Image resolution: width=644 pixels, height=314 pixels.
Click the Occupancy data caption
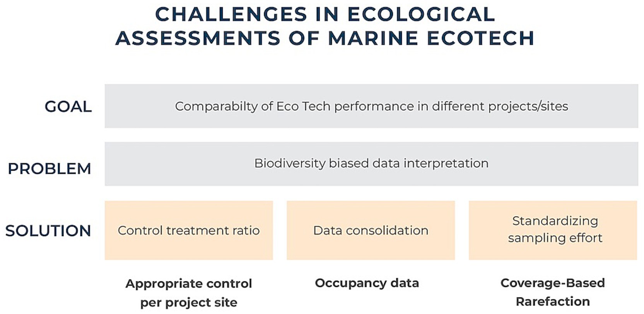tap(367, 283)
